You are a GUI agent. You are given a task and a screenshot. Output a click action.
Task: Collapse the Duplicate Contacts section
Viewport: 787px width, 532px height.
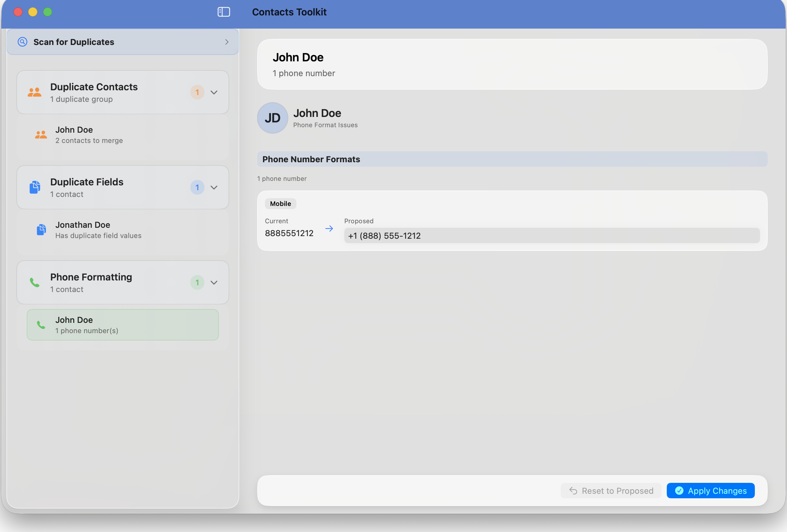(214, 92)
